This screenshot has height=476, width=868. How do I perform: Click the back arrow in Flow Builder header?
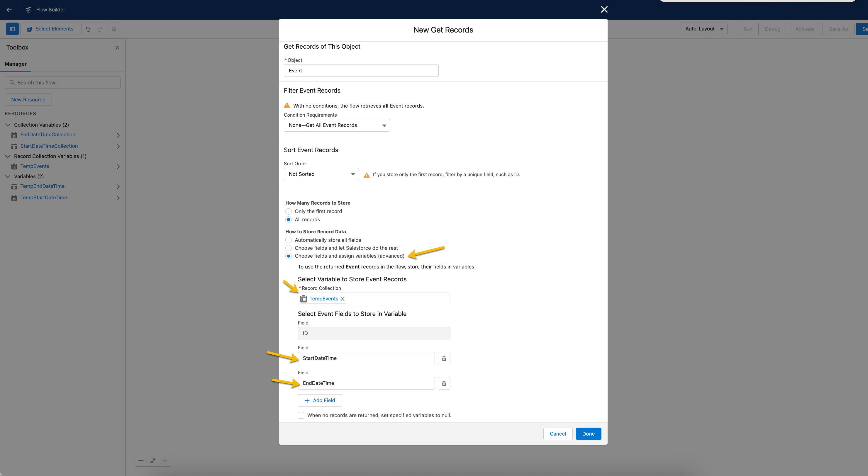coord(9,9)
